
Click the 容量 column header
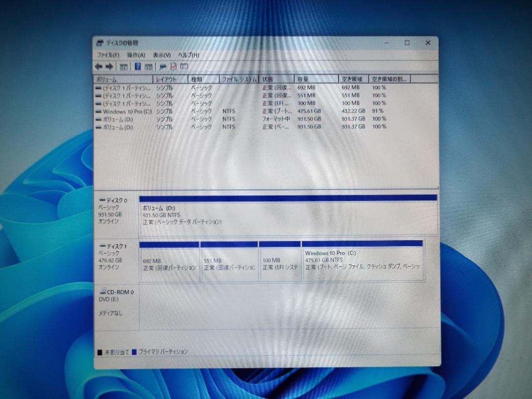tap(315, 79)
